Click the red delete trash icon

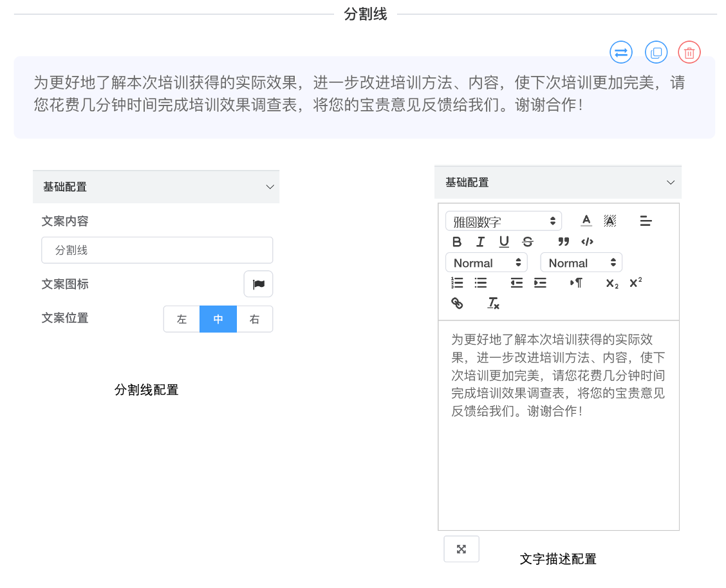click(x=689, y=53)
